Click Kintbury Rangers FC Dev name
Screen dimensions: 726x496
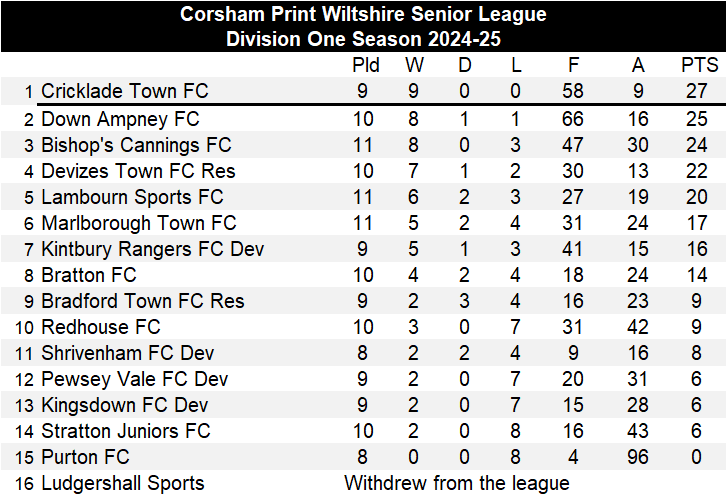coord(152,249)
